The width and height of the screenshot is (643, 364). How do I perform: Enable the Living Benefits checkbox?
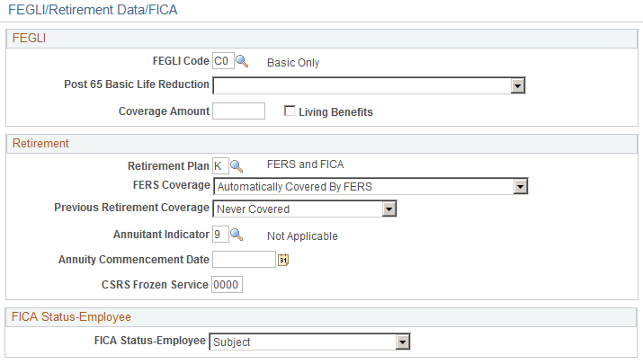290,111
